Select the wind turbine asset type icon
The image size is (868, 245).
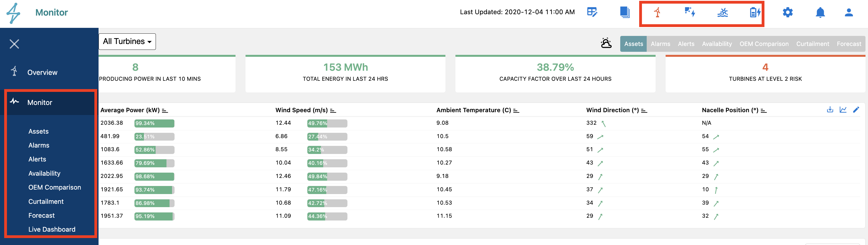click(x=657, y=13)
